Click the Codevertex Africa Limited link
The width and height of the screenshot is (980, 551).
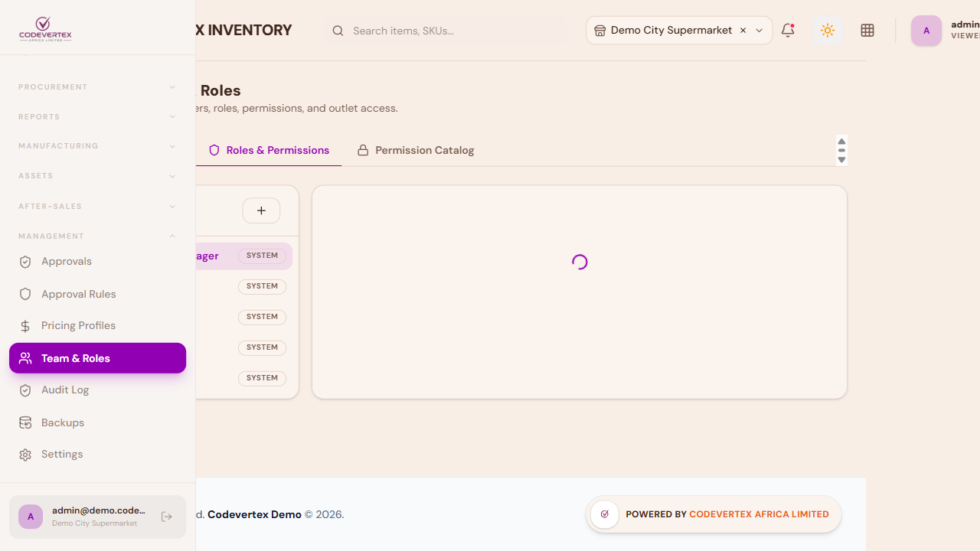coord(759,514)
